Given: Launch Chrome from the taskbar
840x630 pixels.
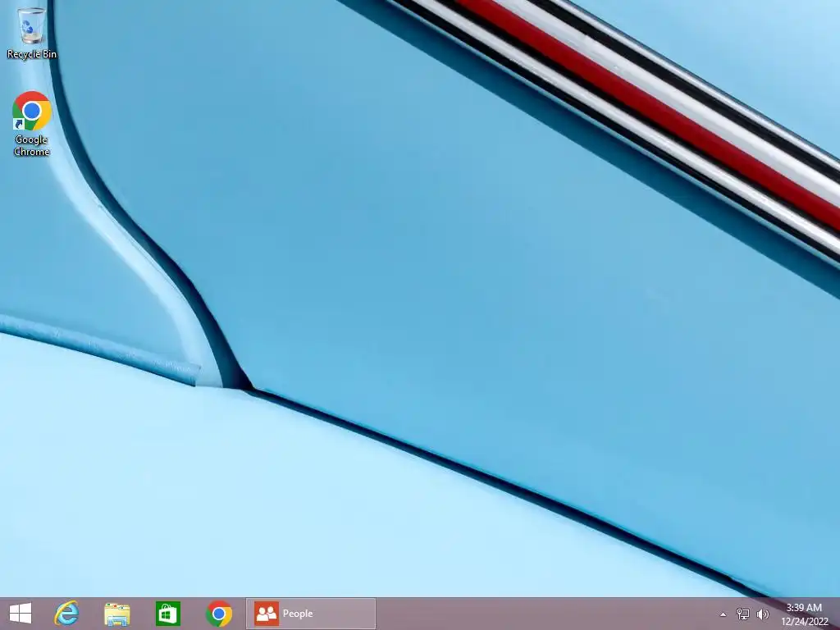Looking at the screenshot, I should pyautogui.click(x=218, y=614).
